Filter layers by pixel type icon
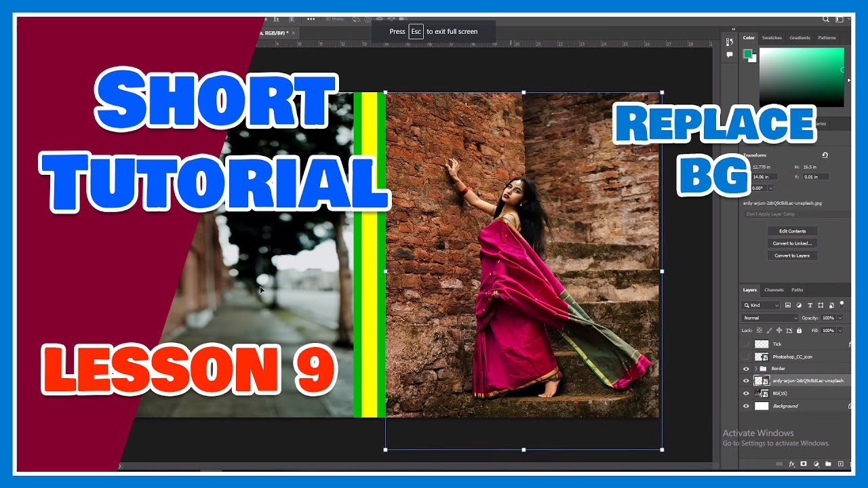868x488 pixels. [x=787, y=305]
